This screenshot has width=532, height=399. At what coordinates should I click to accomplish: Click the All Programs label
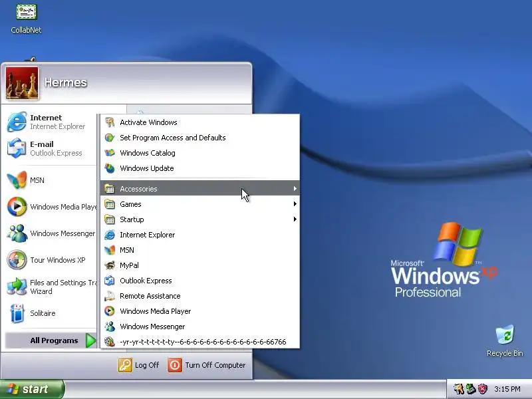(x=54, y=340)
